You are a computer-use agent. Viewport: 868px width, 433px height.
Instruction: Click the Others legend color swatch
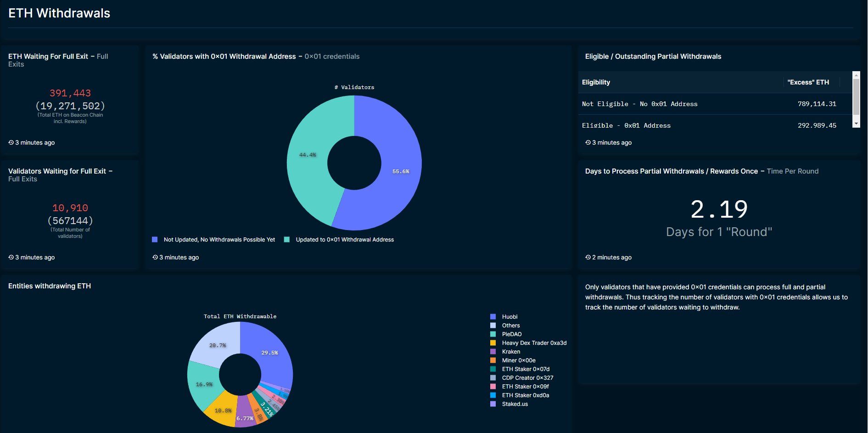tap(493, 326)
